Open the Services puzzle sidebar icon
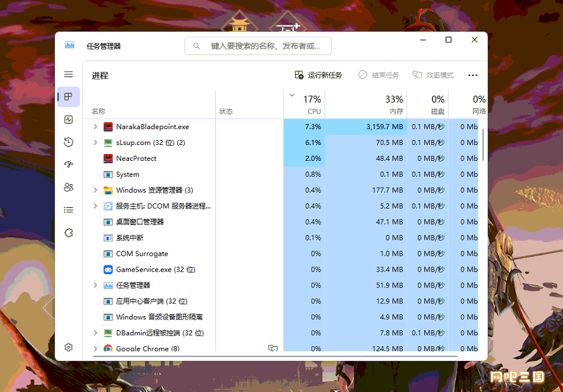This screenshot has height=392, width=563. 68,233
